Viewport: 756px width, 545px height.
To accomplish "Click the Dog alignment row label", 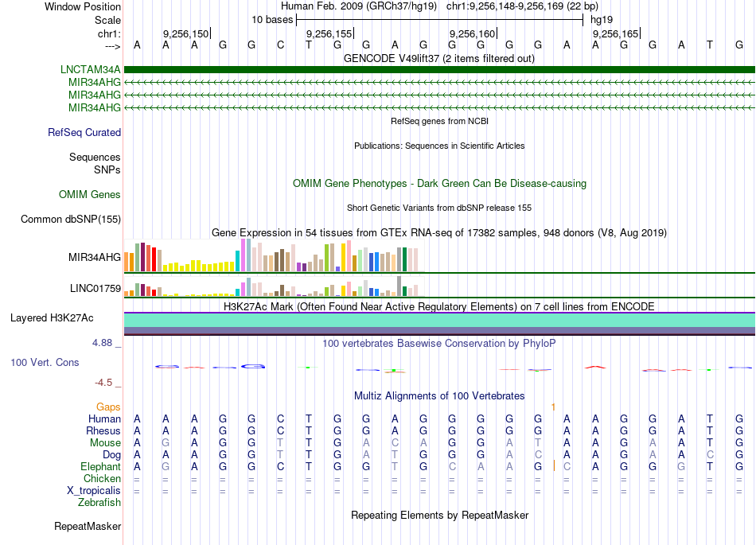I will (x=111, y=455).
